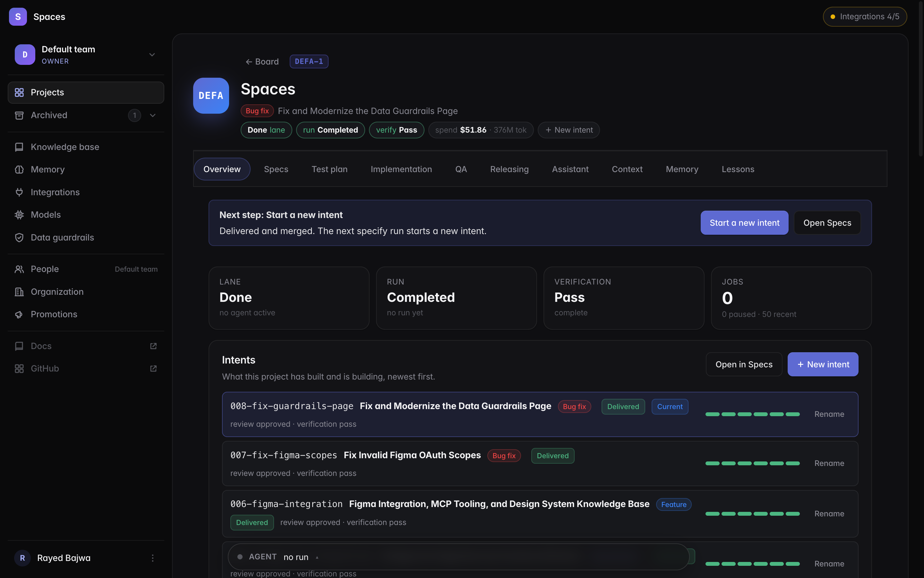Click the New intent pill in header
This screenshot has width=924, height=578.
[x=569, y=130]
